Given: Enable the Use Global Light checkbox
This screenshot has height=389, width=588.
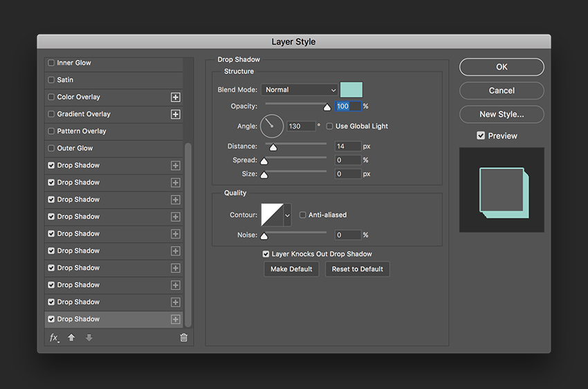Looking at the screenshot, I should point(329,126).
